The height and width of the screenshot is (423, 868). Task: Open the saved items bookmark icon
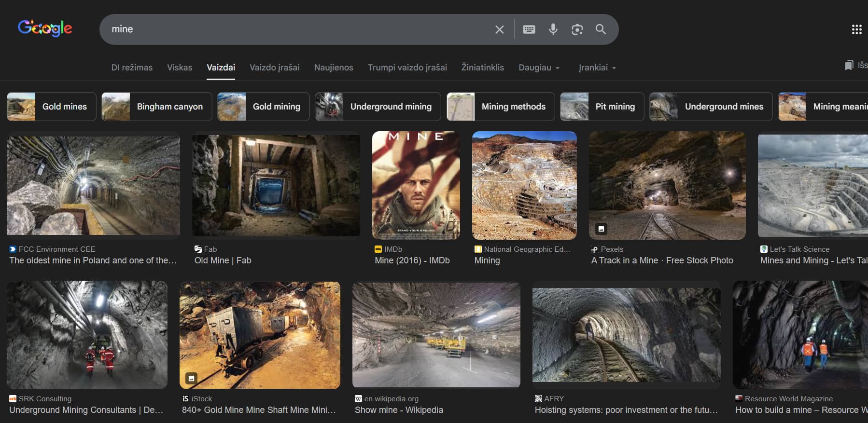click(x=849, y=65)
